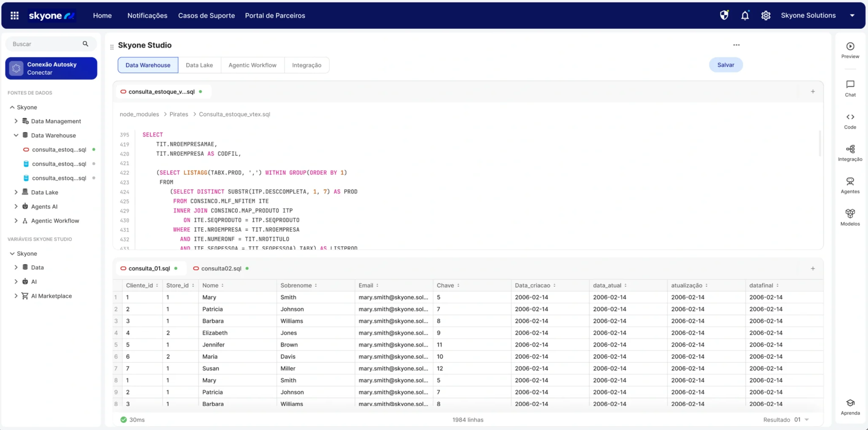Click the three-dot more options icon
Viewport: 868px width, 430px height.
point(737,45)
